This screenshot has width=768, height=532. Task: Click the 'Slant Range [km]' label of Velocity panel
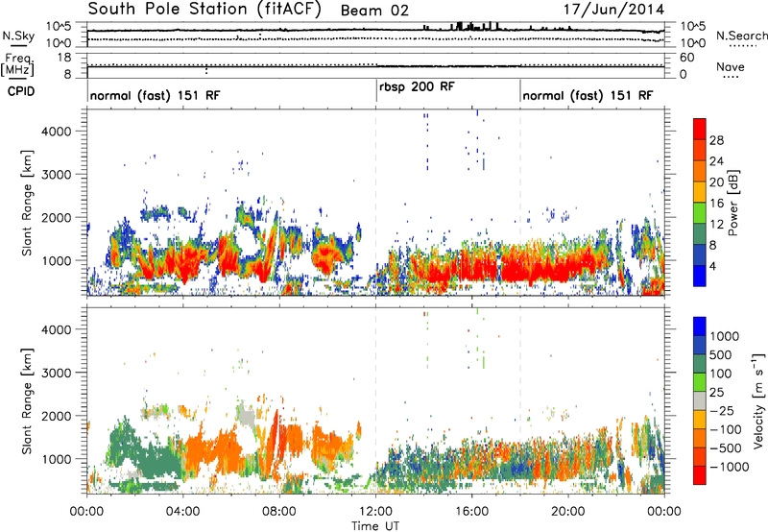(27, 400)
